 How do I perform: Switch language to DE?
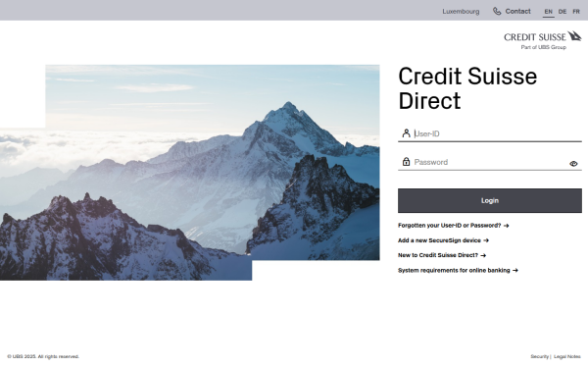click(563, 12)
